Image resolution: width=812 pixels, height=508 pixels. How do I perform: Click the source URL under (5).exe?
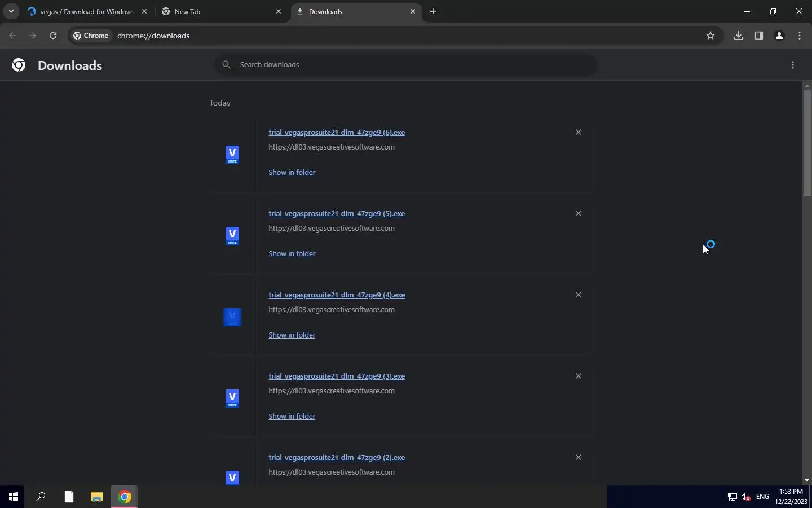(332, 228)
